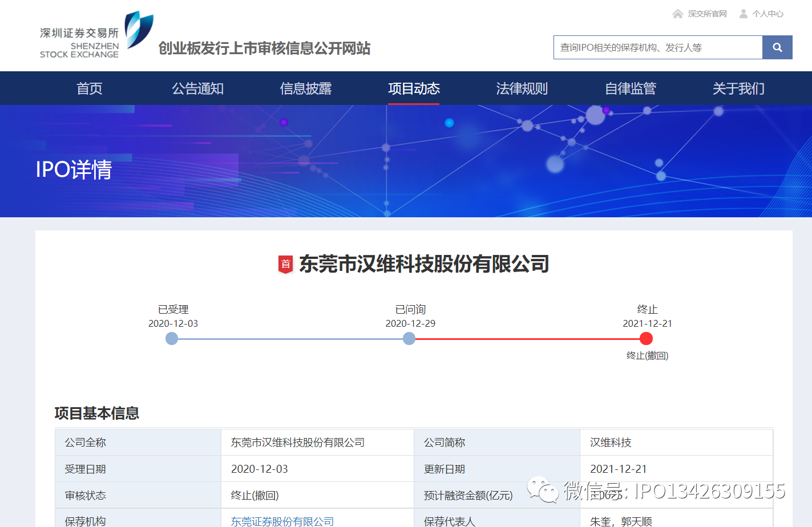Screen dimensions: 812x527
Task: Click the site title 创业板发行上市审核信息公开网站
Action: pos(264,48)
